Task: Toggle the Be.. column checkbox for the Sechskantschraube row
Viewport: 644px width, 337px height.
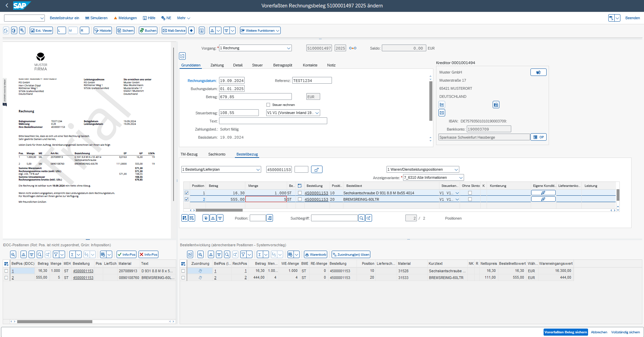Action: click(300, 193)
